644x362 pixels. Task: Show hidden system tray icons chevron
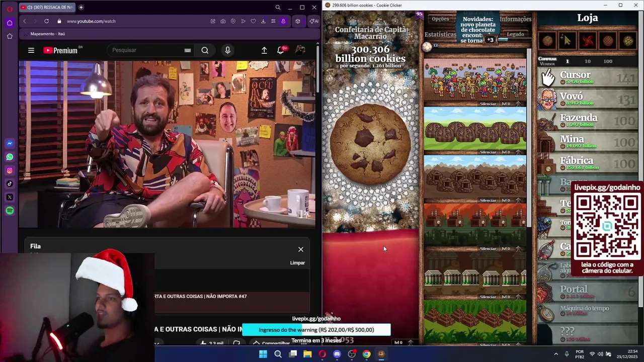556,354
